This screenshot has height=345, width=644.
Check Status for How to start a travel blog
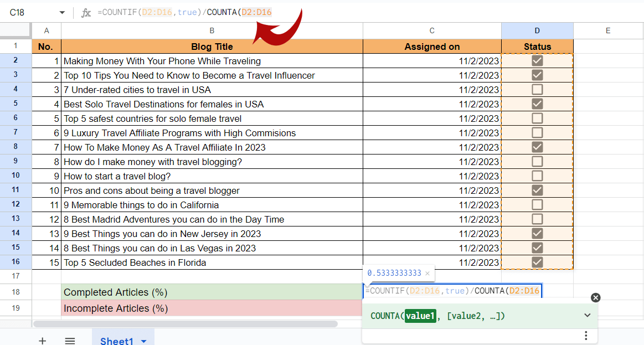pyautogui.click(x=537, y=176)
